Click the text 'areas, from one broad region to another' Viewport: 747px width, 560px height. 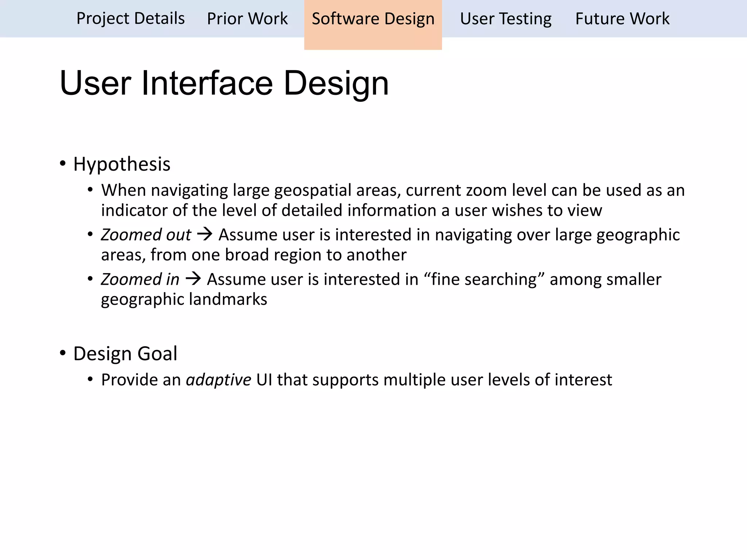point(253,255)
